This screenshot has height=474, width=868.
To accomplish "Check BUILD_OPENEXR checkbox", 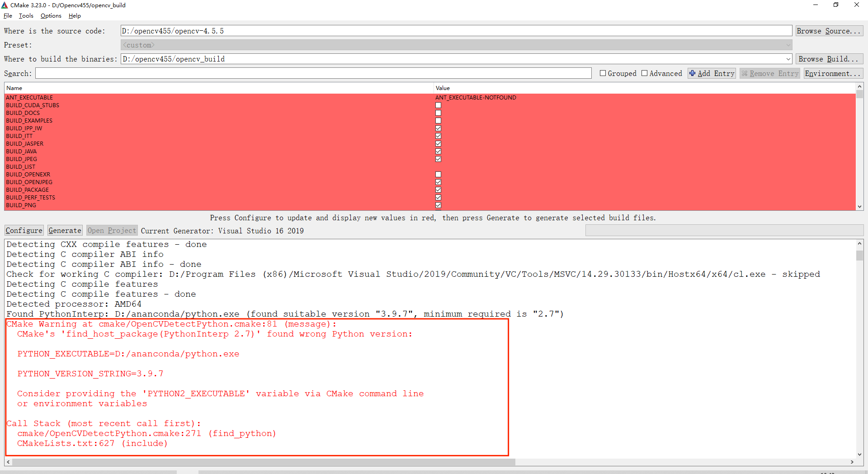I will [438, 175].
